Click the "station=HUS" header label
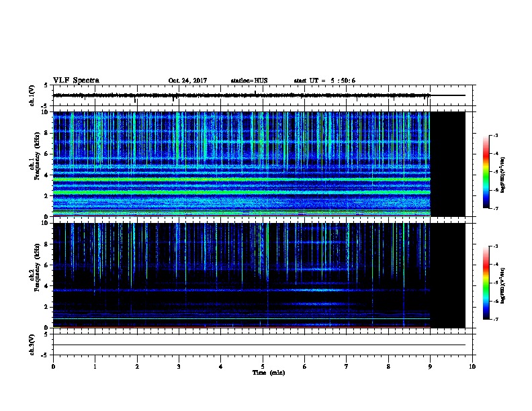This screenshot has width=532, height=411. 249,81
